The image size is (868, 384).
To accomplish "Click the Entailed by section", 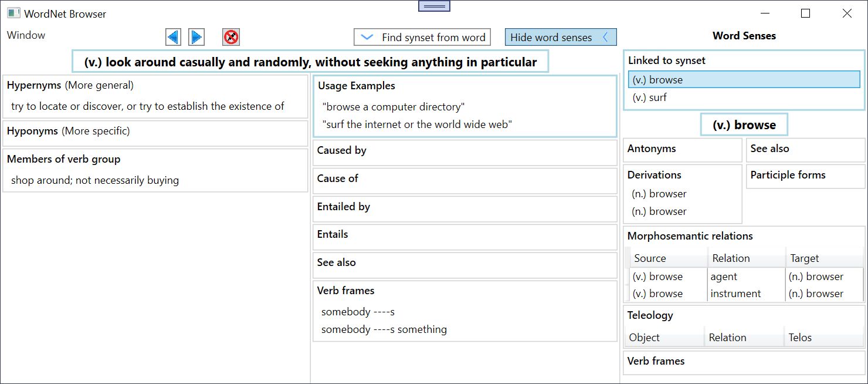I will coord(465,209).
